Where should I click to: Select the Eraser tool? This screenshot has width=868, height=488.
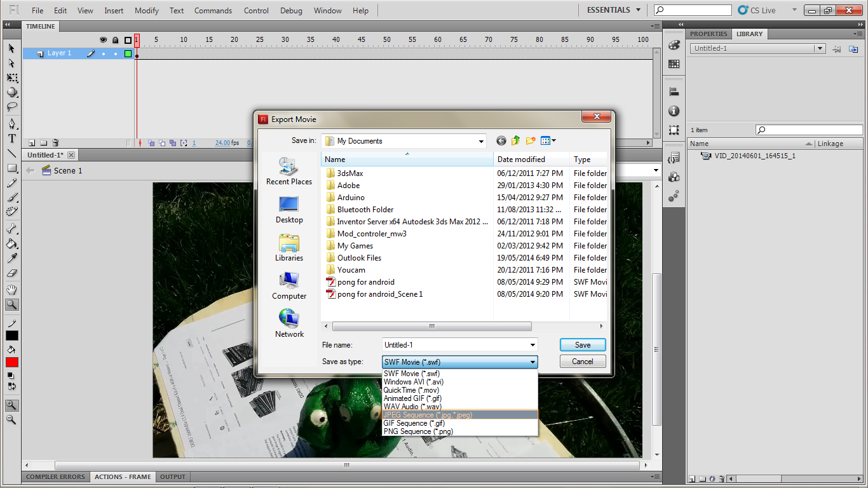11,273
